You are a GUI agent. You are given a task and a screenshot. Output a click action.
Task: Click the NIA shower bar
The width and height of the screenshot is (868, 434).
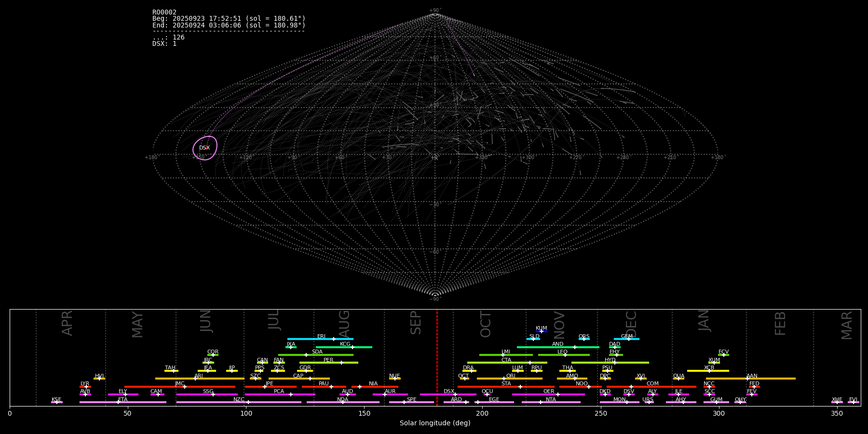[x=375, y=387]
